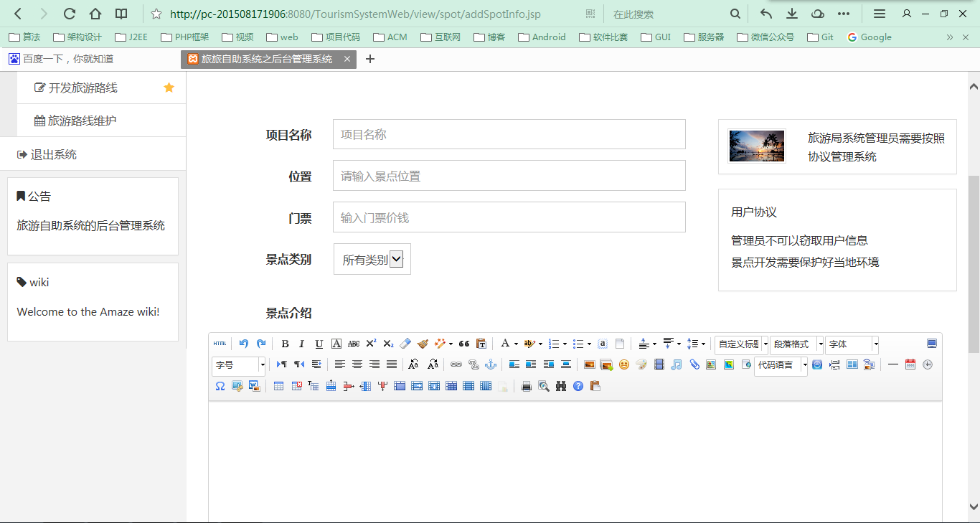Redo the edit in editor toolbar
The width and height of the screenshot is (980, 523).
[261, 344]
